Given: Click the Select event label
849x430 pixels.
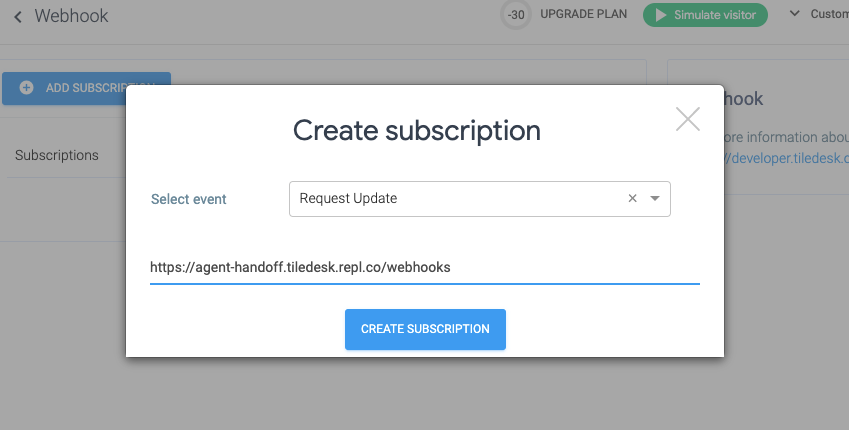Looking at the screenshot, I should (x=189, y=199).
